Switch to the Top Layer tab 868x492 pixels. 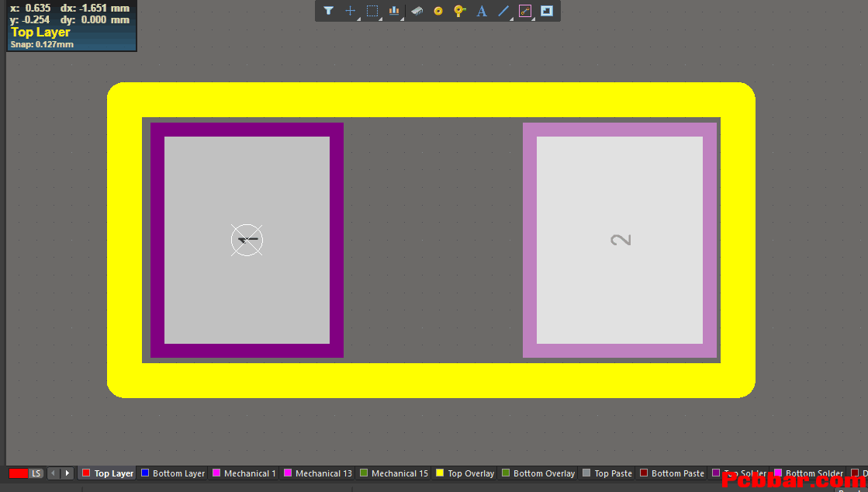[x=107, y=473]
